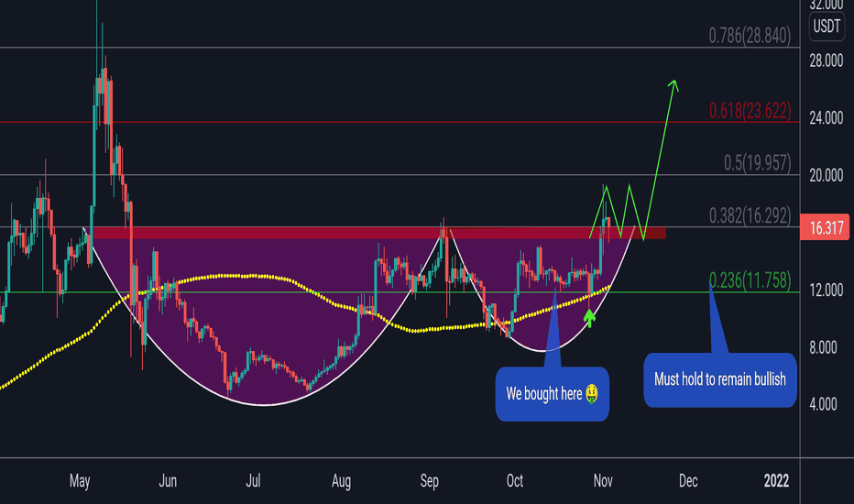
Task: Click the 0.618(23.622) Fibonacci level label
Action: tap(750, 111)
